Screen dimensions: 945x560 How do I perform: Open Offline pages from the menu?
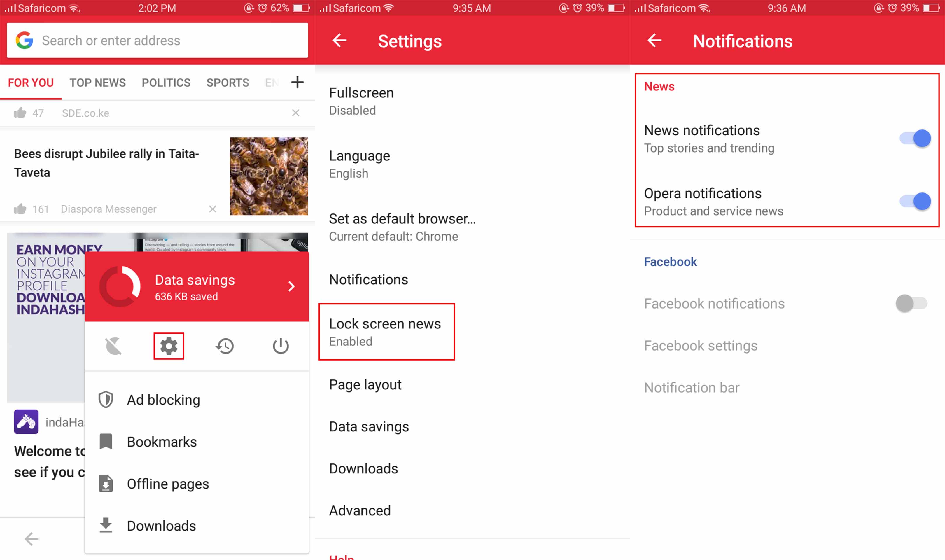pyautogui.click(x=197, y=484)
